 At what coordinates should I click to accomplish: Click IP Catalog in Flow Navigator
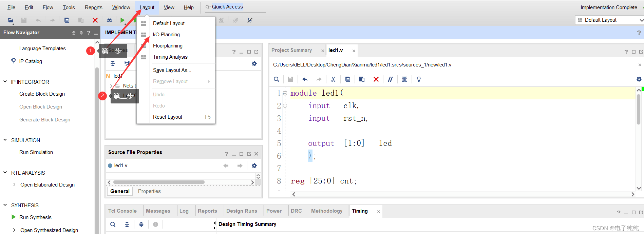pyautogui.click(x=31, y=61)
